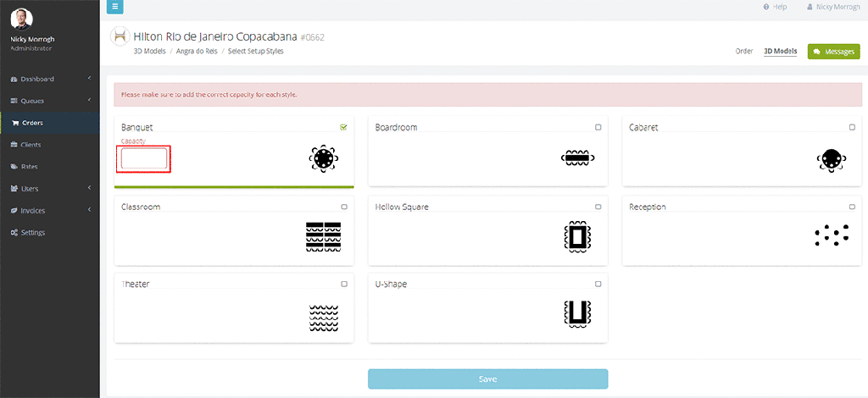
Task: Click the Reception dots layout icon
Action: 832,235
